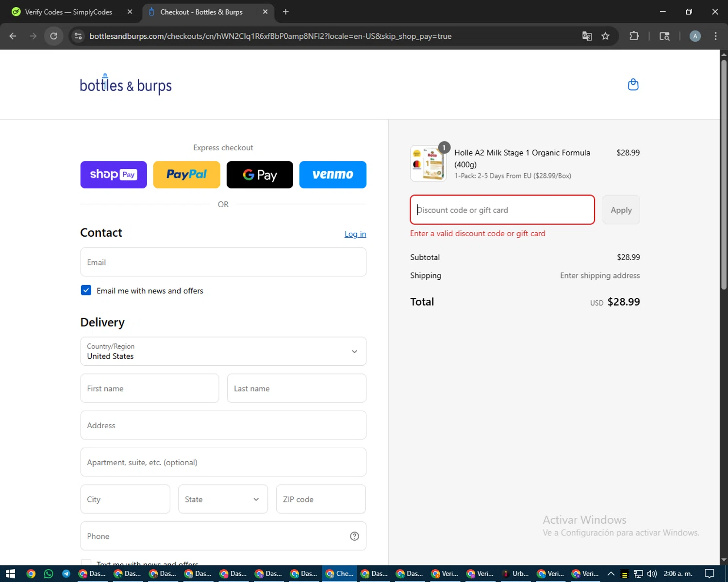Bookmark this page with star

(605, 36)
